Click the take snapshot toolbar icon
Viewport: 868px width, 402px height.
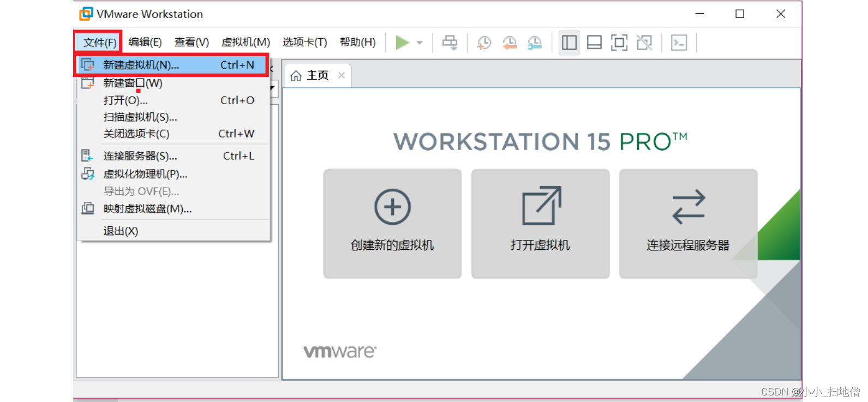[x=484, y=43]
